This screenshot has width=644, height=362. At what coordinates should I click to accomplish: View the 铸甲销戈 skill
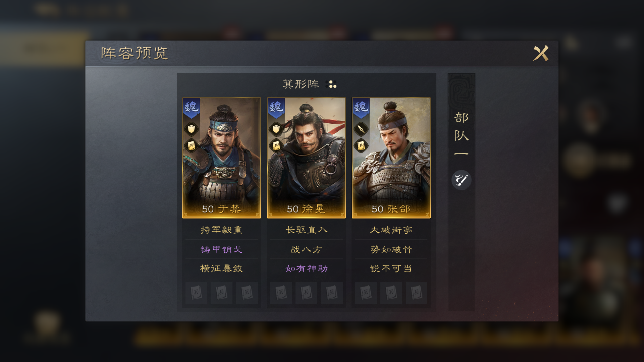[221, 249]
